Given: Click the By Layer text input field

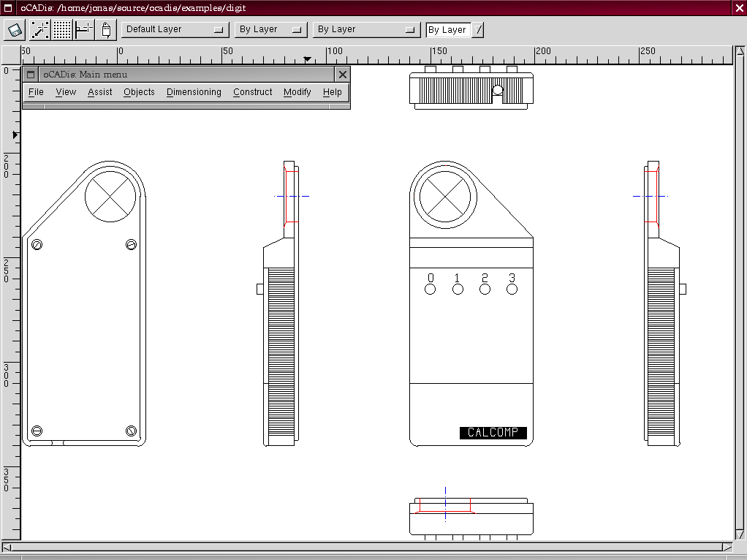Looking at the screenshot, I should 448,30.
